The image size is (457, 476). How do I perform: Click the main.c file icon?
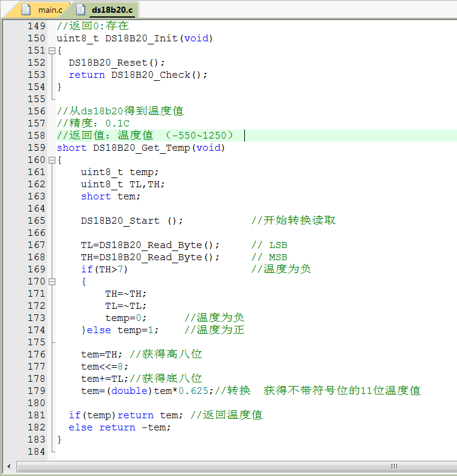26,10
